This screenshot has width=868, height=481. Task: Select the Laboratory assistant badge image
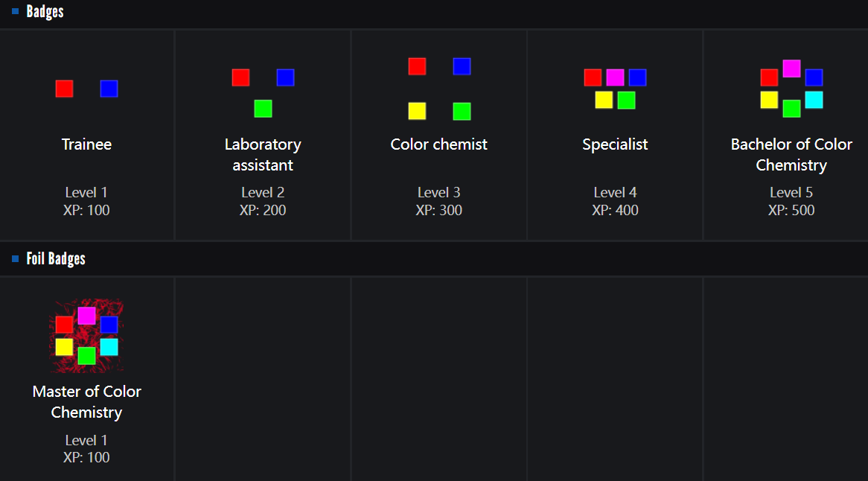click(x=263, y=92)
